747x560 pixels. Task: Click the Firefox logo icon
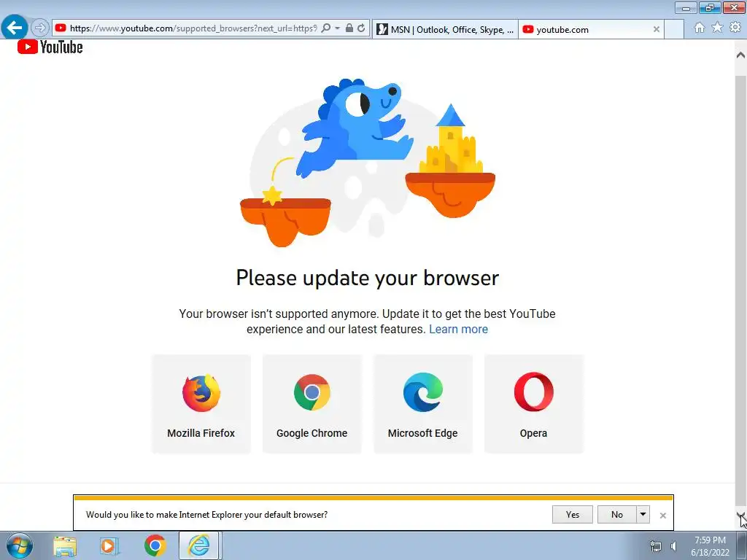click(x=201, y=392)
